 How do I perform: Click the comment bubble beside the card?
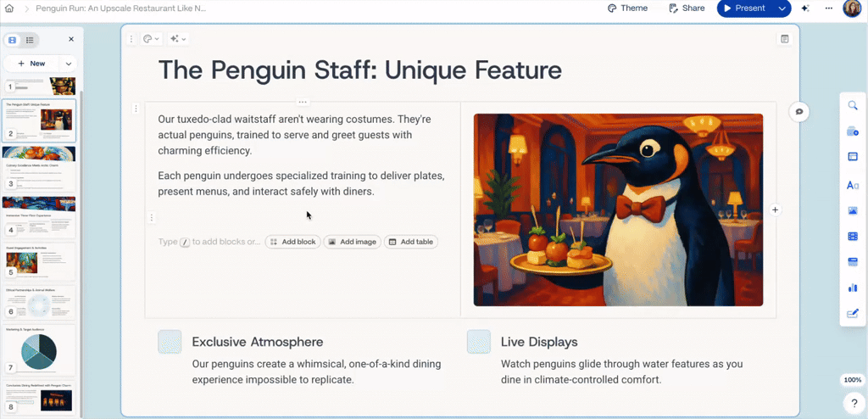pyautogui.click(x=798, y=112)
